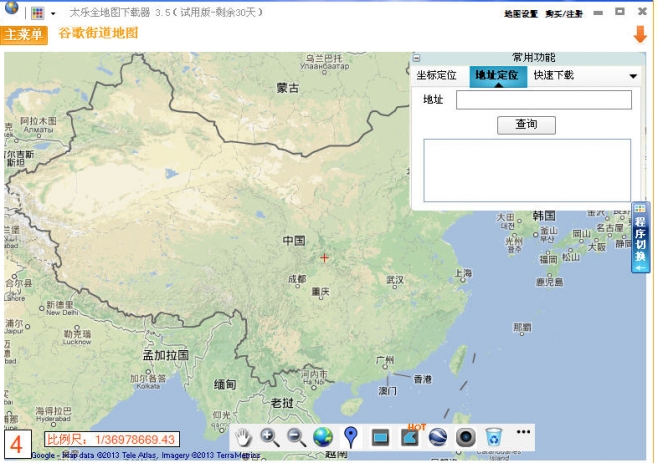
Task: Maximize the downloader window
Action: [x=619, y=12]
